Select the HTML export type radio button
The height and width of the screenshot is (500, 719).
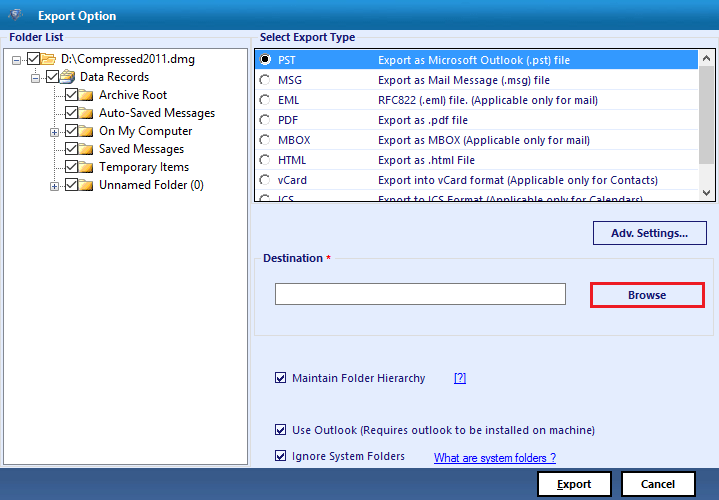(x=265, y=160)
